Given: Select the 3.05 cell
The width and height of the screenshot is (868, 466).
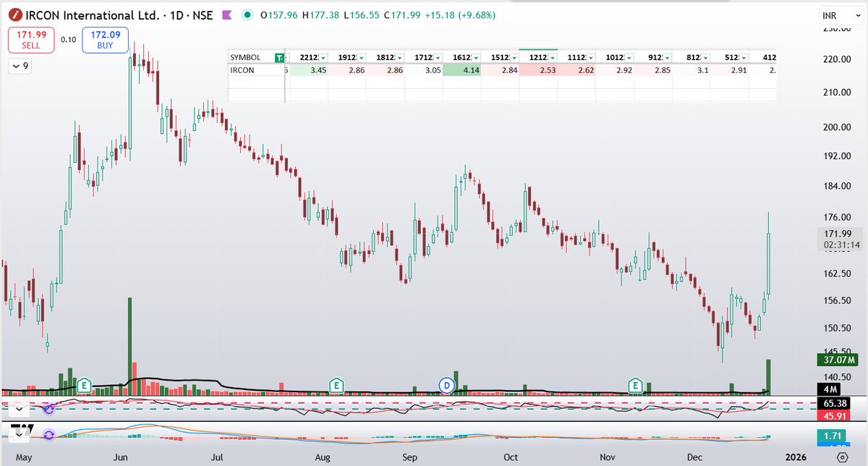Looking at the screenshot, I should (424, 70).
